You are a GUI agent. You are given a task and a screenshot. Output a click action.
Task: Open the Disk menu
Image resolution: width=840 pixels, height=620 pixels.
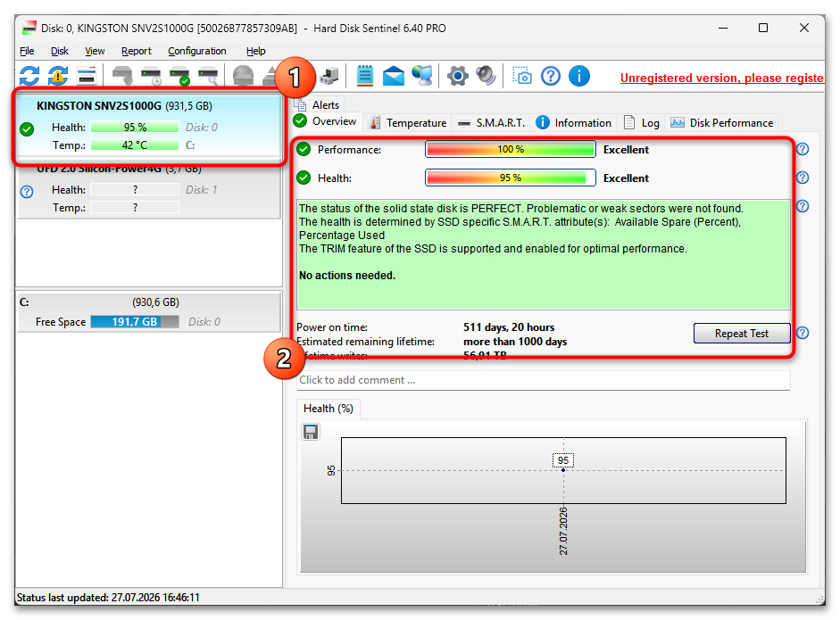60,51
